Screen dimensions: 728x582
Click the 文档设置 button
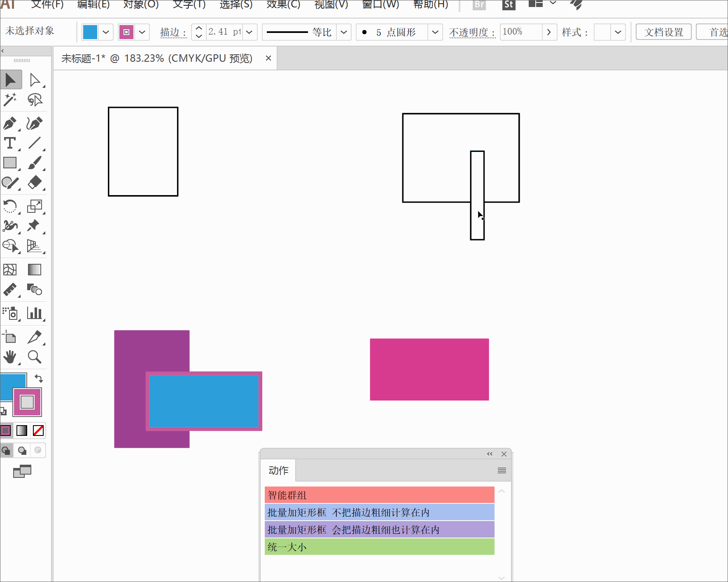(663, 32)
